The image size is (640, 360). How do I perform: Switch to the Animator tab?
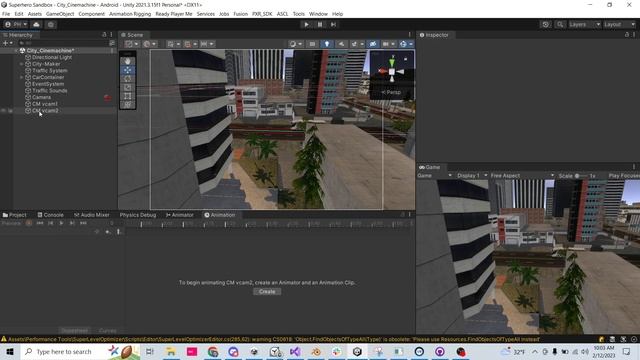(180, 215)
